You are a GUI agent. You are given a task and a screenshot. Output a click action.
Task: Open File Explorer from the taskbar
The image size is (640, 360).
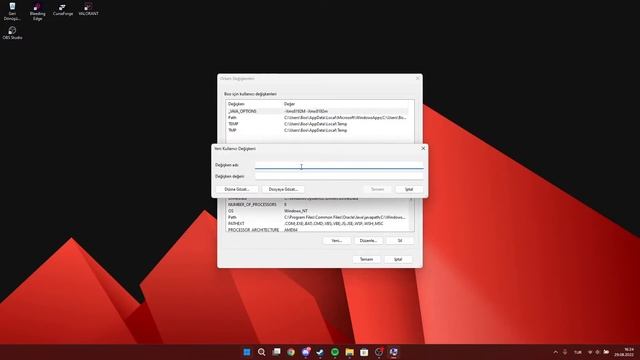tap(350, 352)
